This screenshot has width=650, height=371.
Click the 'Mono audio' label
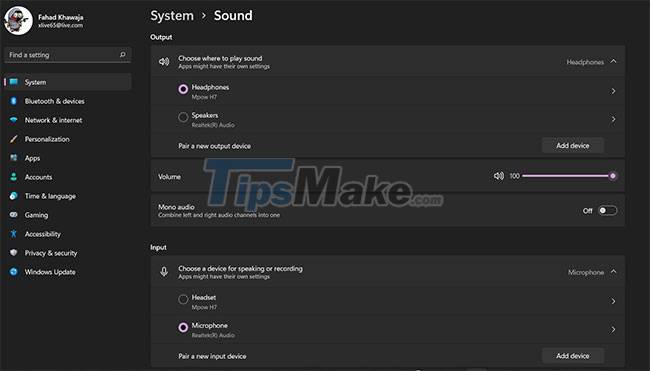176,207
